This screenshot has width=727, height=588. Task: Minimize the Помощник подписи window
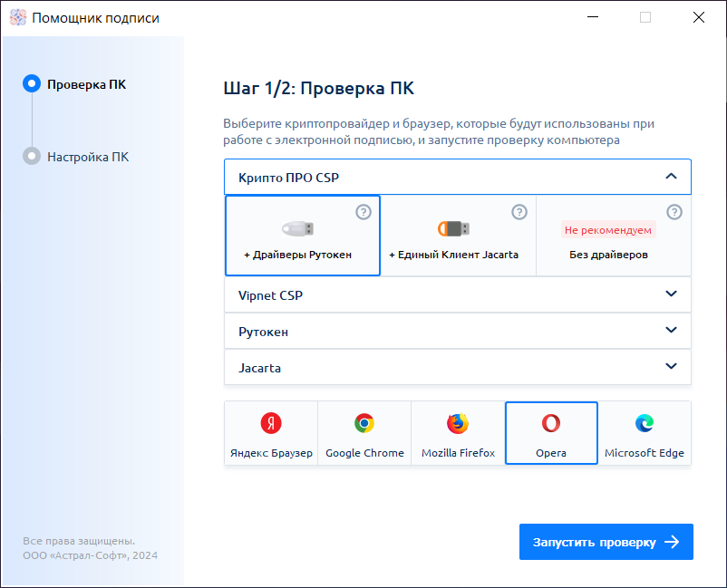(x=592, y=17)
